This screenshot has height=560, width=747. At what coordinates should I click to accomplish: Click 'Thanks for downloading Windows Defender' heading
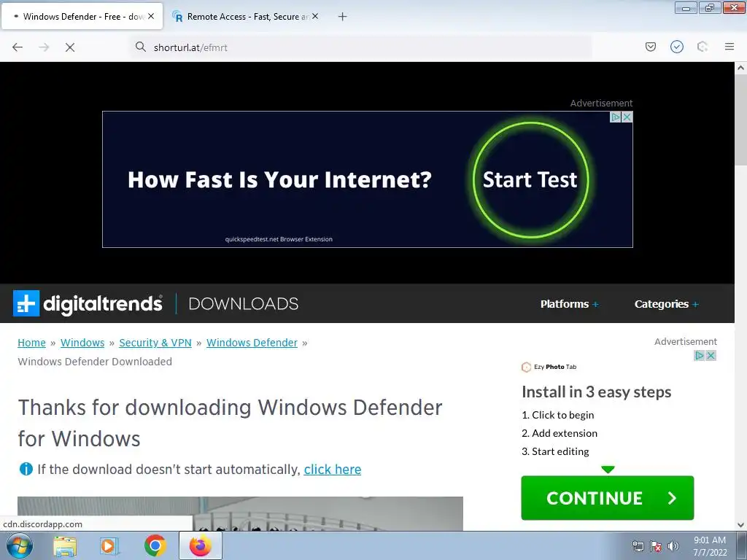pyautogui.click(x=230, y=423)
